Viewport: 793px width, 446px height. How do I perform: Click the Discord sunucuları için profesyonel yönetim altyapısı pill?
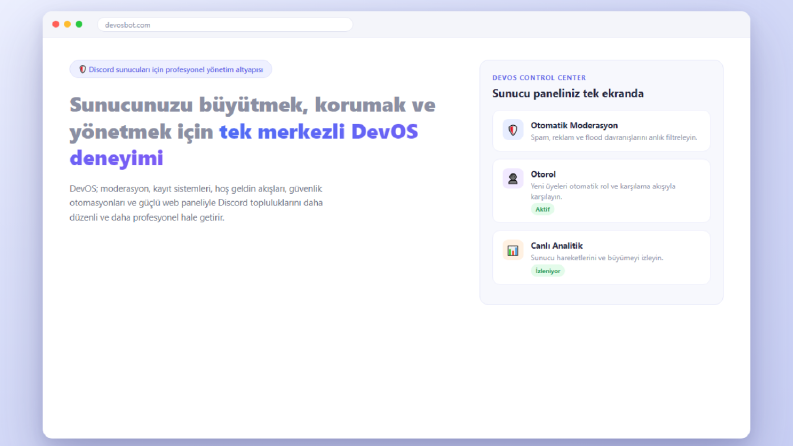click(x=170, y=69)
